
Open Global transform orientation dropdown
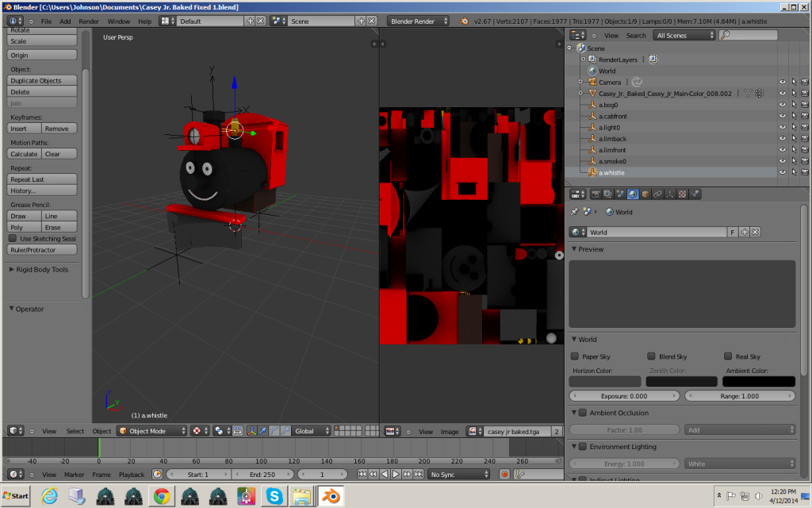coord(312,431)
